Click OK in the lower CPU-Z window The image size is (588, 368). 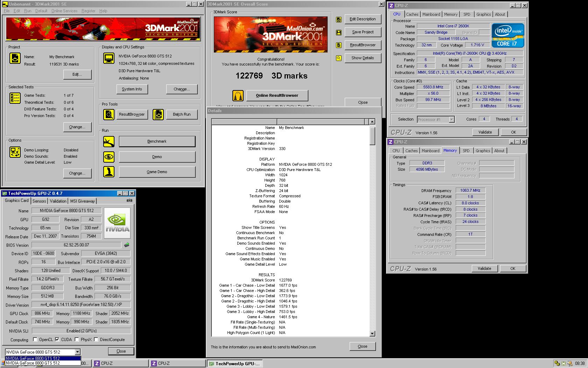[x=513, y=268]
